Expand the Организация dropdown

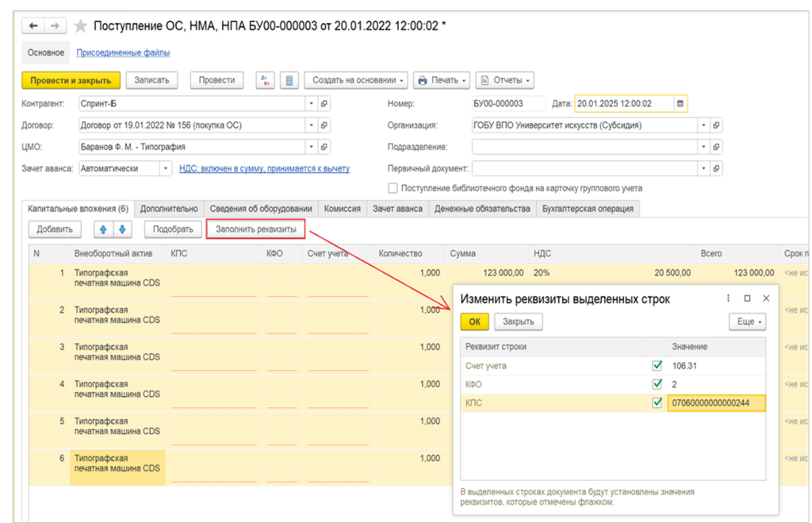[x=703, y=125]
